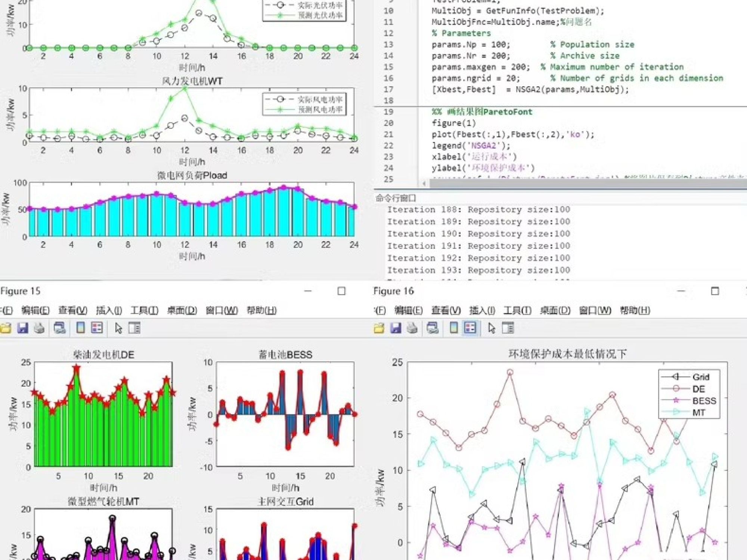The width and height of the screenshot is (747, 560).
Task: Click the 命令行窗口 panel title
Action: [396, 198]
